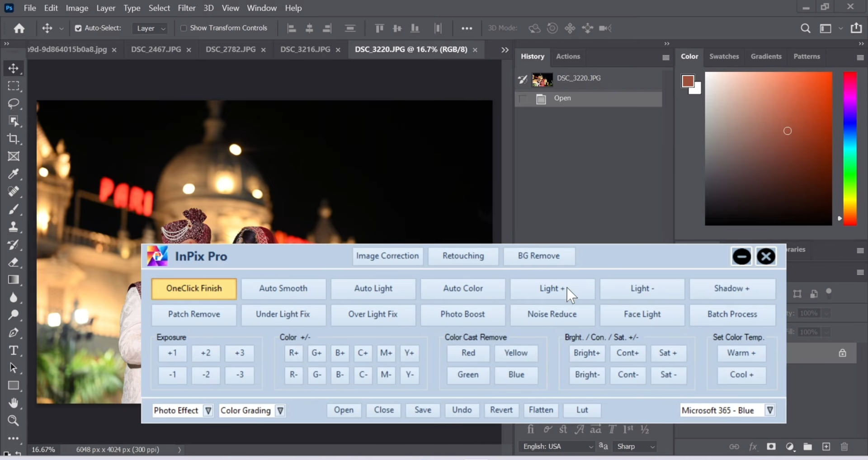Click the Warm + color temp button
The height and width of the screenshot is (460, 868).
[x=741, y=353]
